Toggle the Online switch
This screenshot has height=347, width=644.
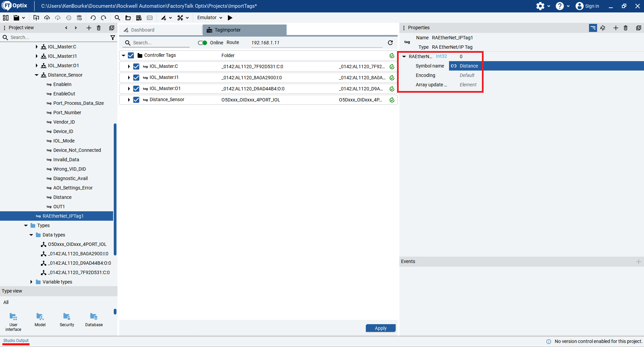(x=202, y=43)
